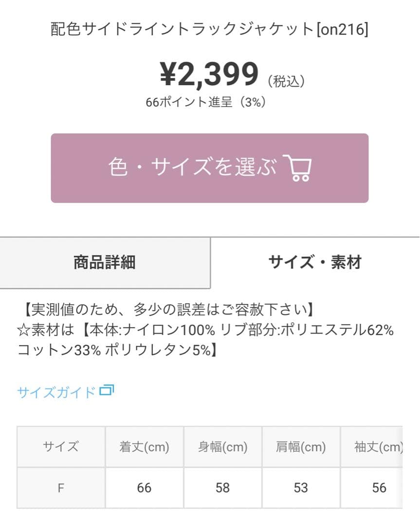
Task: Click the サイズ column header
Action: coord(61,447)
